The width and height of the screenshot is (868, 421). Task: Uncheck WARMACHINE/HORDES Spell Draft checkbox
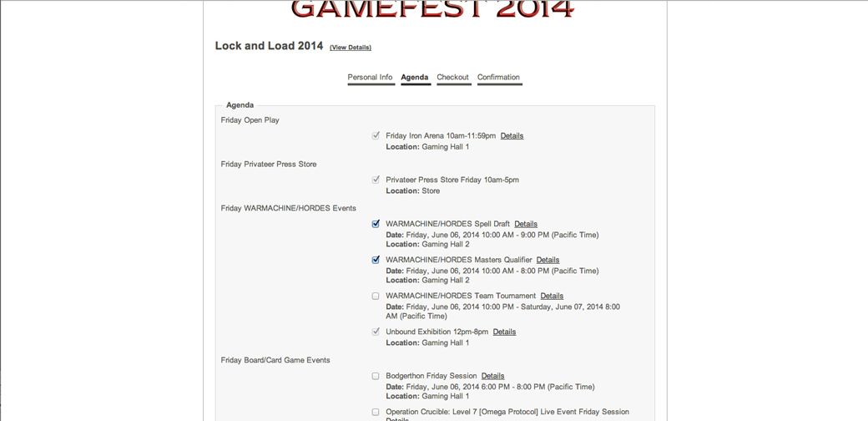pos(376,224)
